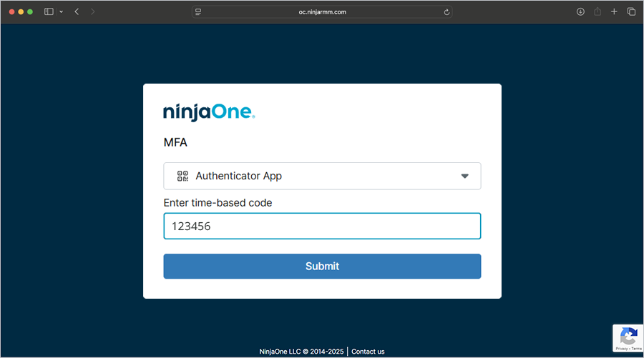Open the sidebar tab group chevron
The height and width of the screenshot is (358, 644).
click(x=61, y=12)
